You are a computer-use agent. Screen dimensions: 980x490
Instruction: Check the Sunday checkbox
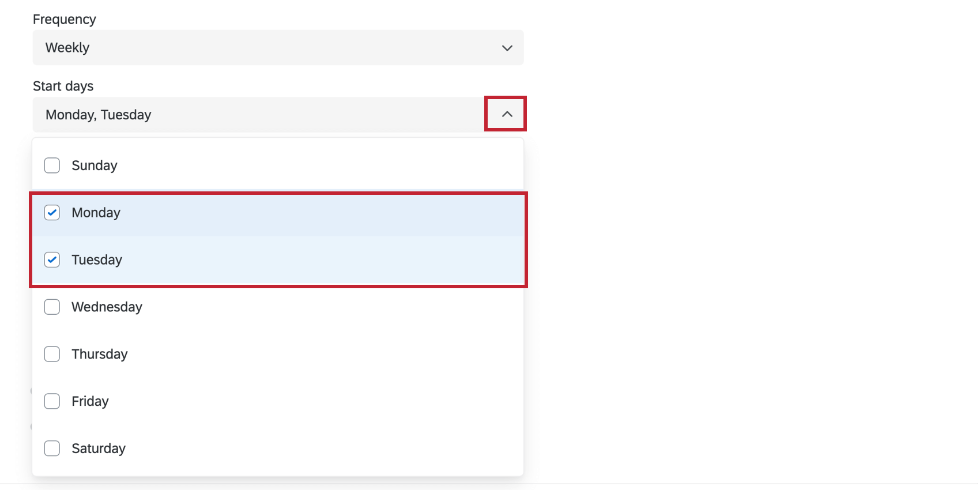point(52,165)
